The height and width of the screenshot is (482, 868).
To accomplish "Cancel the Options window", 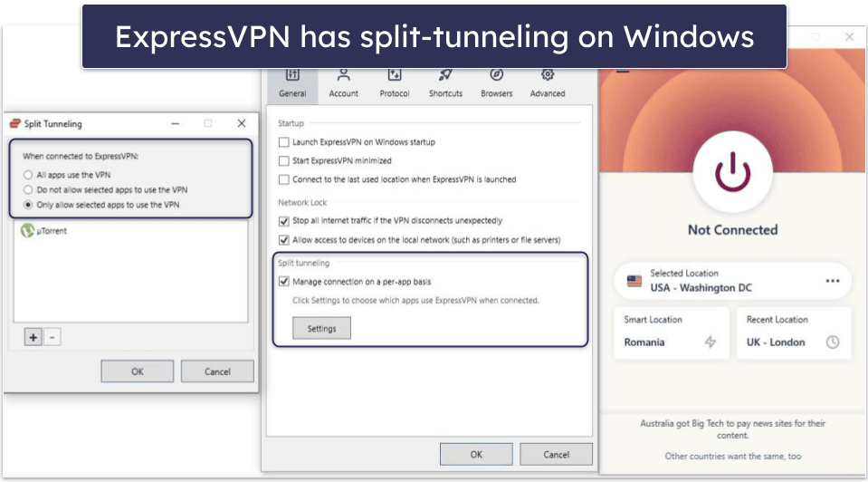I will pyautogui.click(x=557, y=454).
